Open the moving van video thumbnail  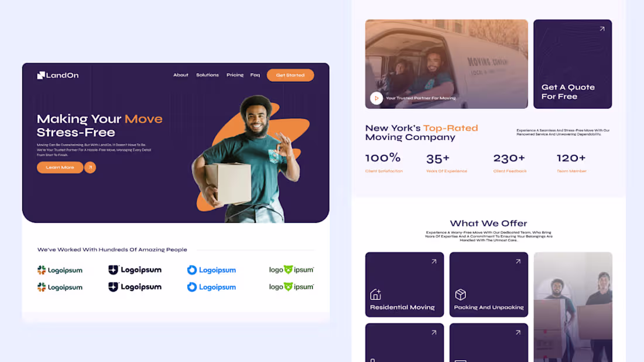447,64
